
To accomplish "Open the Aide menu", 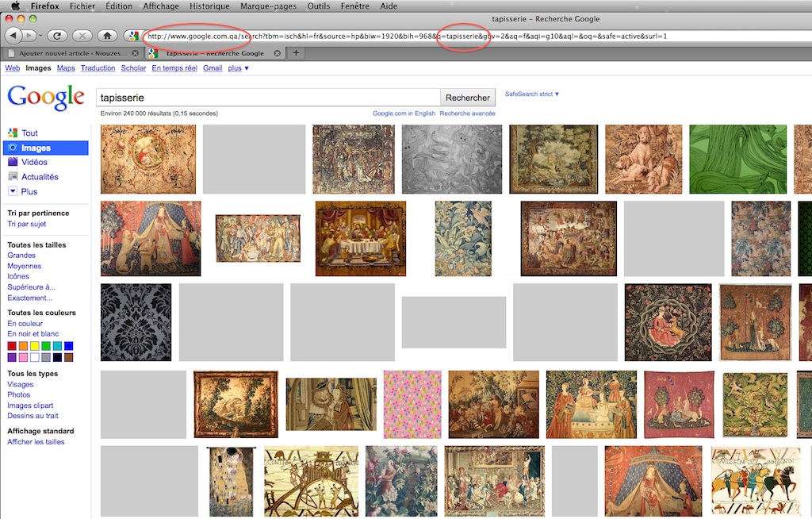I will pyautogui.click(x=389, y=6).
